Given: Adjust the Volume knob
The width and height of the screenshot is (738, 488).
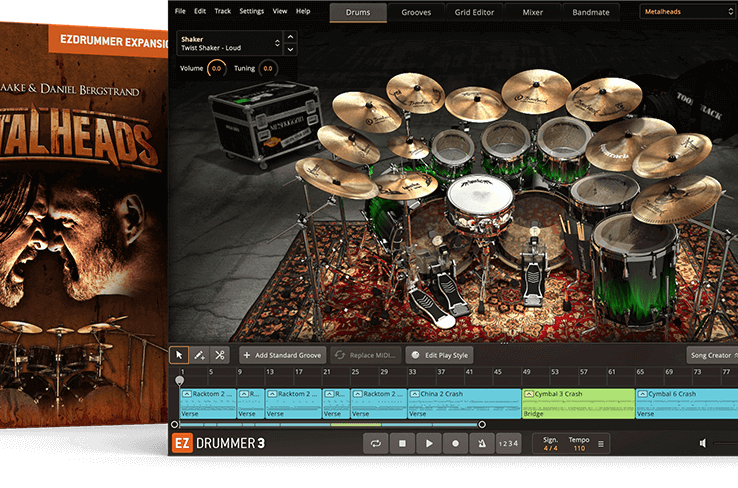Looking at the screenshot, I should pos(217,68).
